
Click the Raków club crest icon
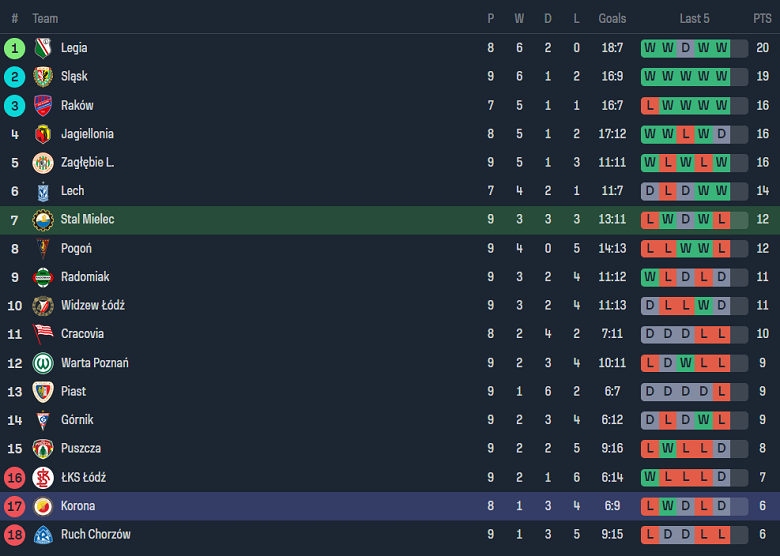coord(42,106)
